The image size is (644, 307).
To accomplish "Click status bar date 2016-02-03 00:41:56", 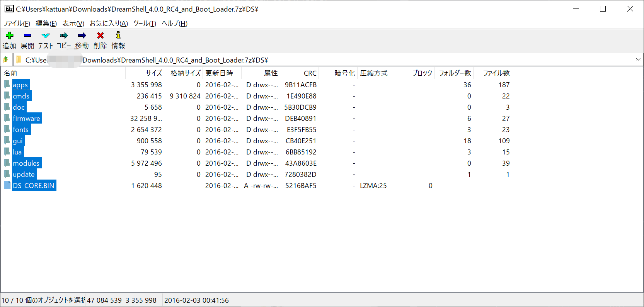I will click(x=196, y=300).
